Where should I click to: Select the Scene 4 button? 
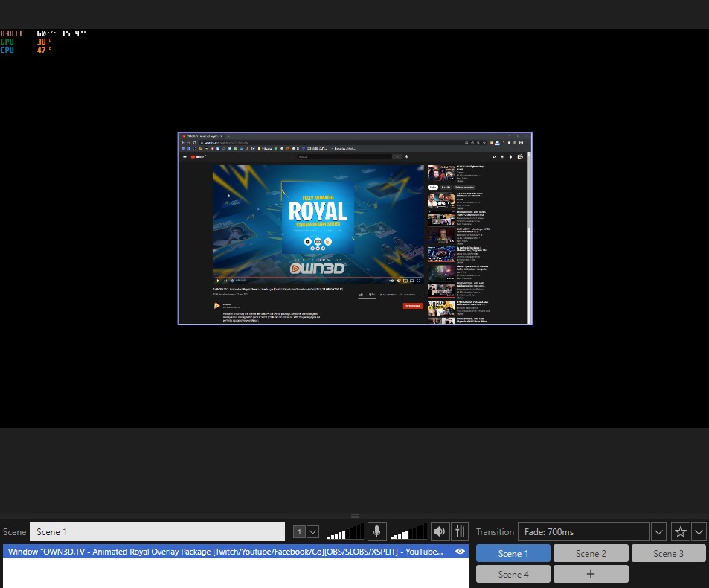(x=513, y=574)
